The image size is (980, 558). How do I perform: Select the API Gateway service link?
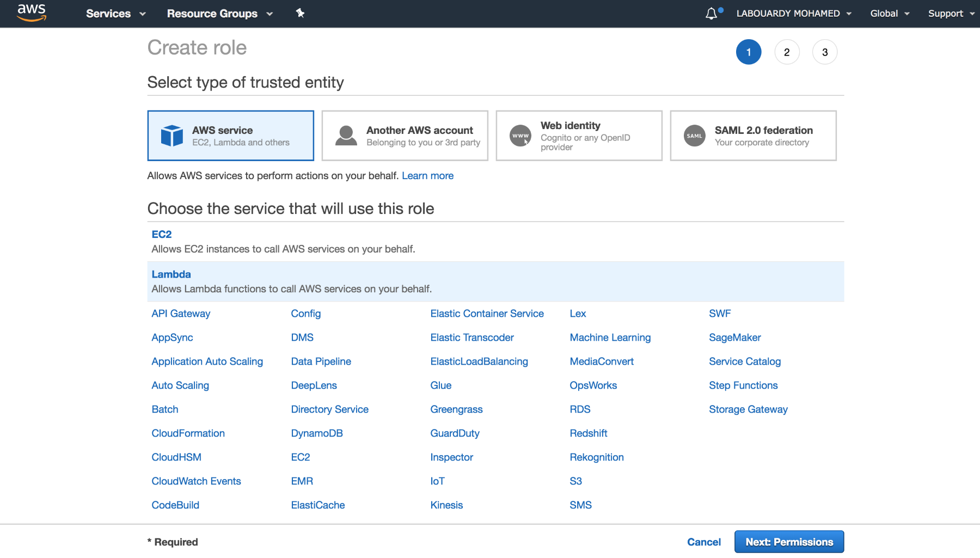point(181,314)
